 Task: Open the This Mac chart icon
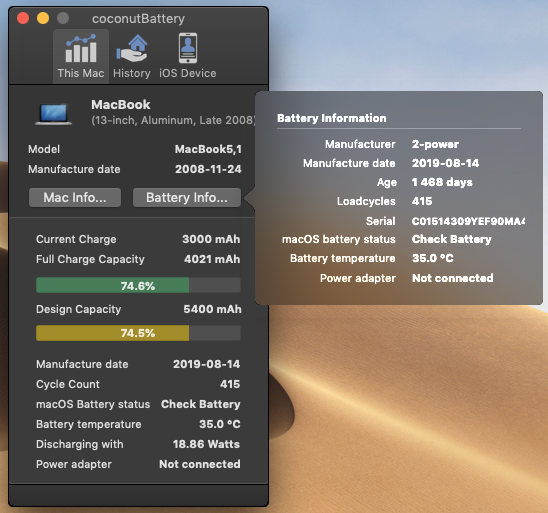81,48
